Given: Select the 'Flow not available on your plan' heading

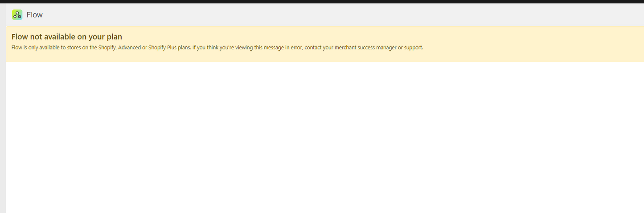Looking at the screenshot, I should 66,36.
